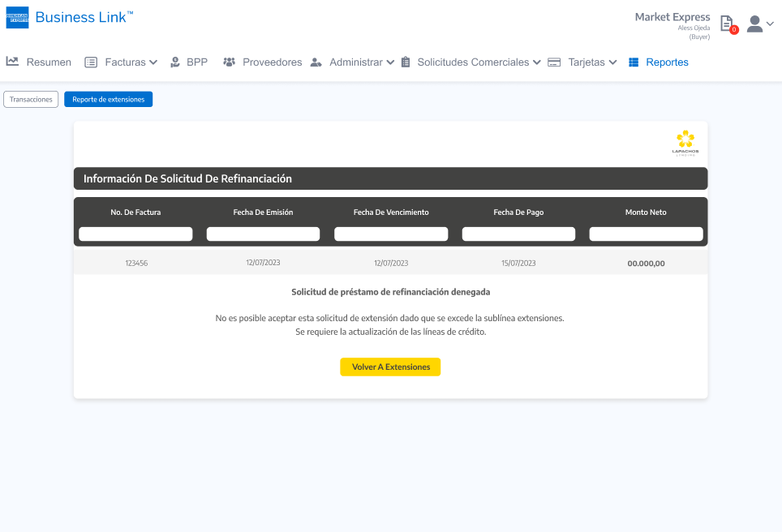The height and width of the screenshot is (532, 782).
Task: Click the BPP hand-coin icon
Action: click(x=175, y=62)
